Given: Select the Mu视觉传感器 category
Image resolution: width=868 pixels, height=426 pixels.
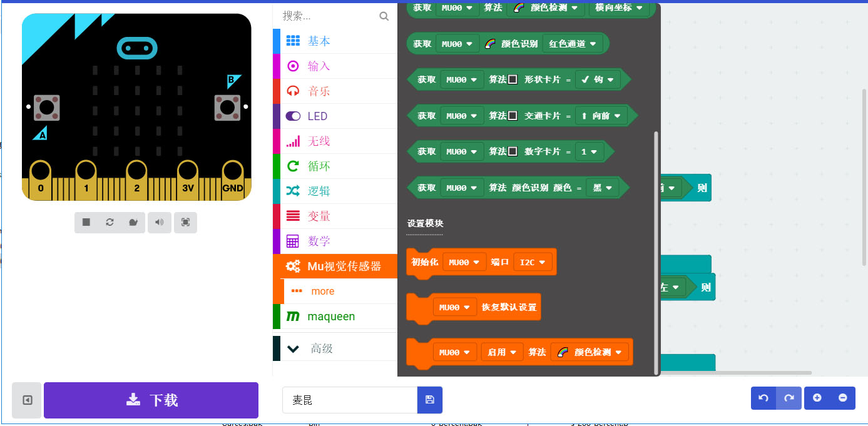Looking at the screenshot, I should [335, 266].
